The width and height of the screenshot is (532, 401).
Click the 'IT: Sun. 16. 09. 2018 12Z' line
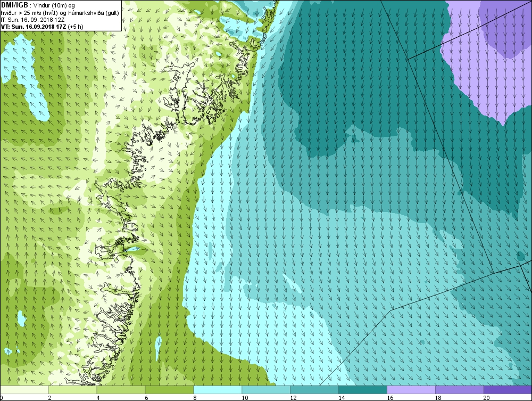click(x=33, y=20)
